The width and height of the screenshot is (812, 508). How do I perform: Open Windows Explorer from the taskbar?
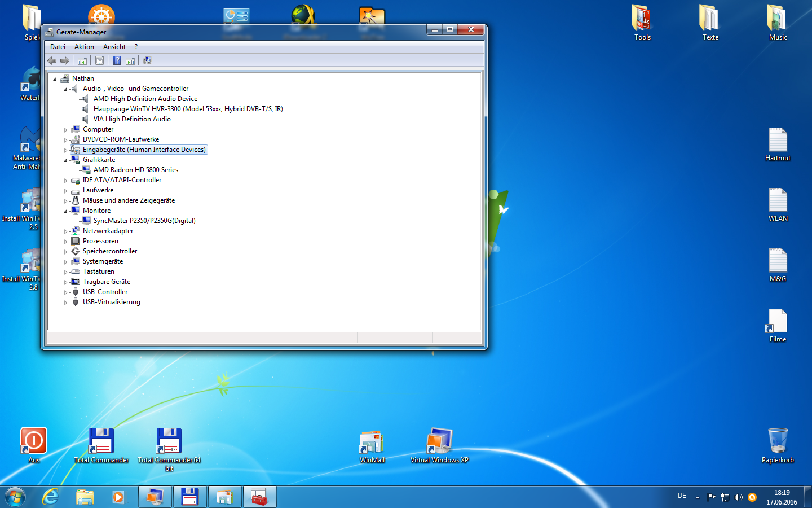coord(85,497)
